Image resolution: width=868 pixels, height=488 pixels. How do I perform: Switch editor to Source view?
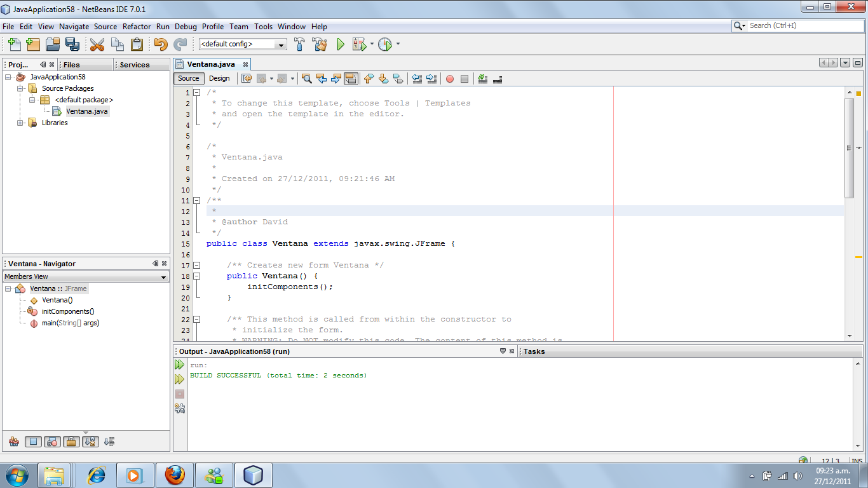189,79
